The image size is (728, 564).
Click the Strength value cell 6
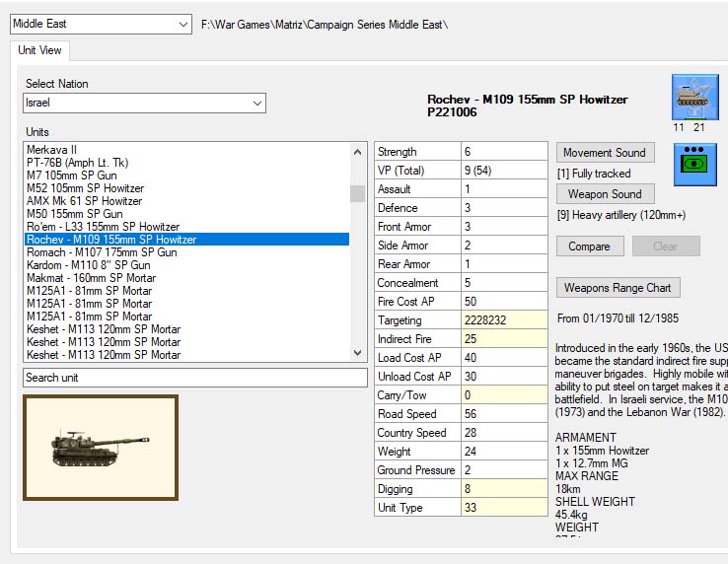504,151
